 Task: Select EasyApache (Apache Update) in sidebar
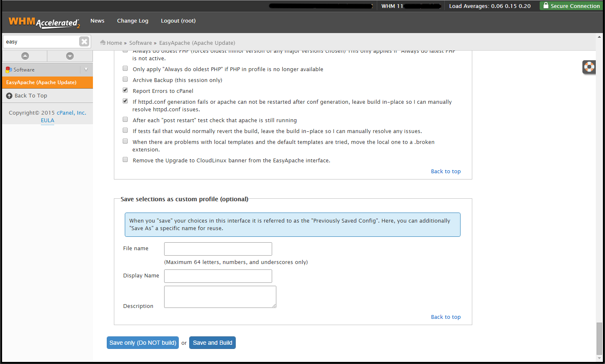(x=47, y=82)
